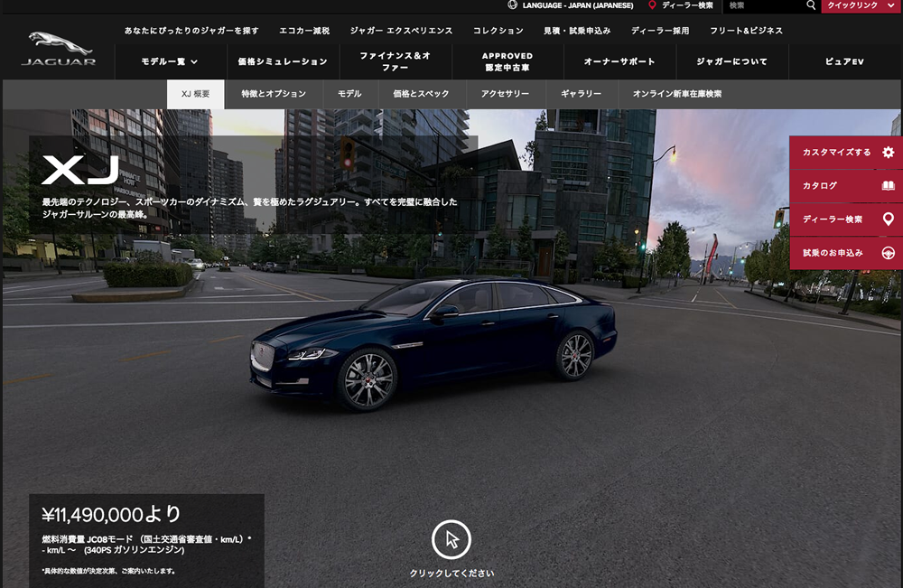The image size is (903, 588).
Task: Click the 試乗のお申込み side button
Action: point(846,253)
